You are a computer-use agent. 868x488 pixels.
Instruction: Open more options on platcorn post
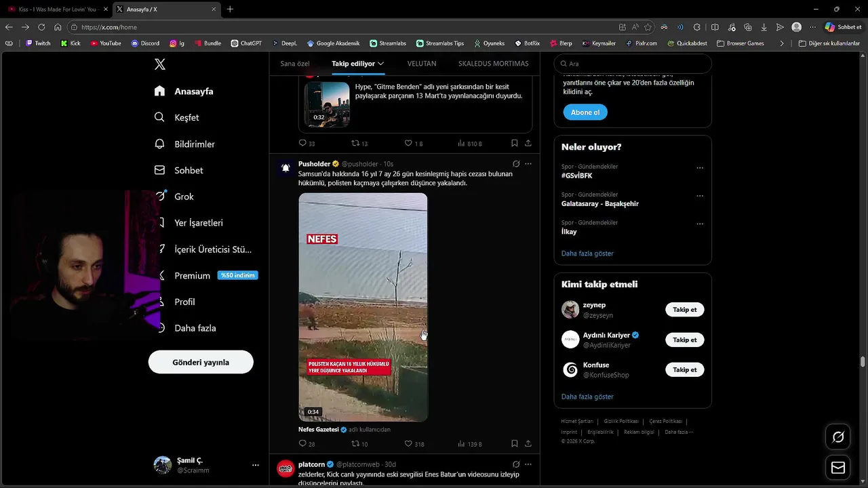528,464
